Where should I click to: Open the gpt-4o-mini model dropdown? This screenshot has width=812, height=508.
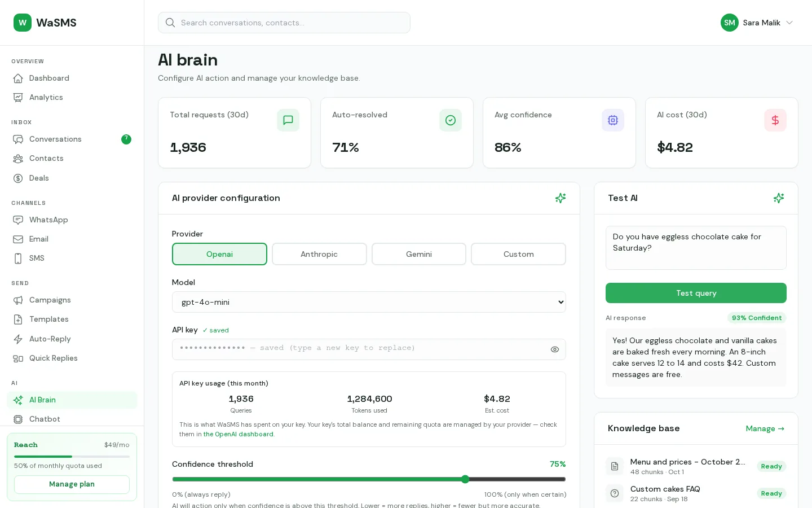pos(369,302)
